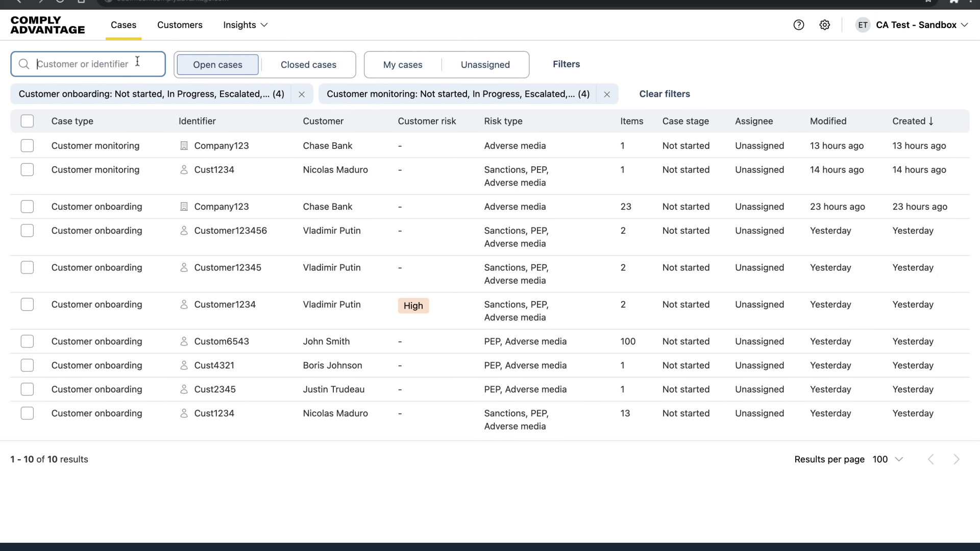This screenshot has width=980, height=551.
Task: Switch to Closed cases
Action: (308, 65)
